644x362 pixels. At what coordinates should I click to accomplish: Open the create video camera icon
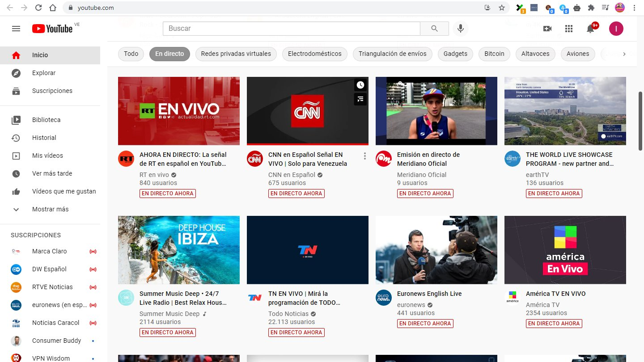click(547, 29)
